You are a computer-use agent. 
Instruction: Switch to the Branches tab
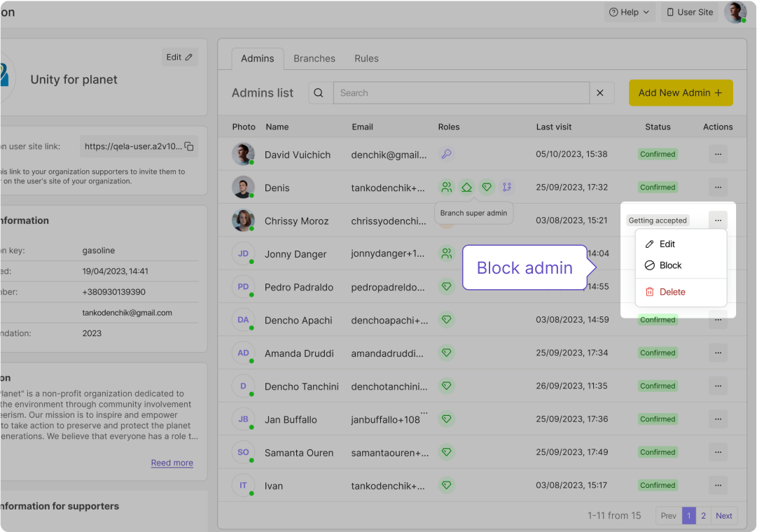click(314, 59)
